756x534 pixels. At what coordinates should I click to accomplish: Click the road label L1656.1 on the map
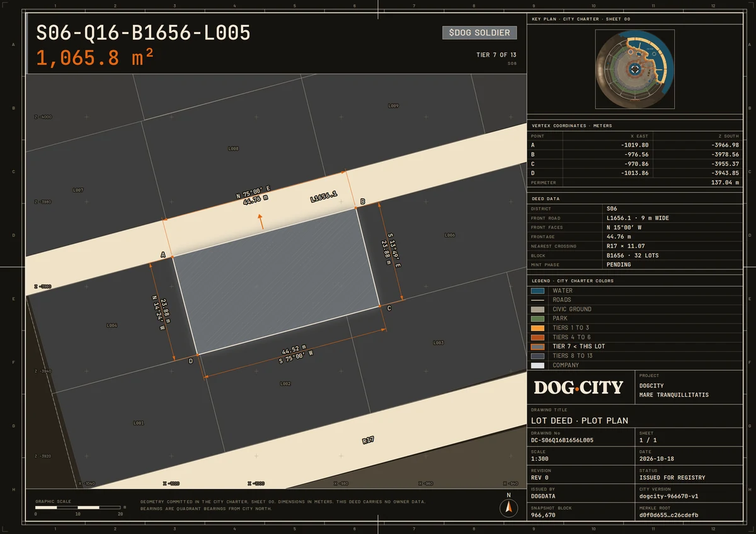tap(324, 197)
